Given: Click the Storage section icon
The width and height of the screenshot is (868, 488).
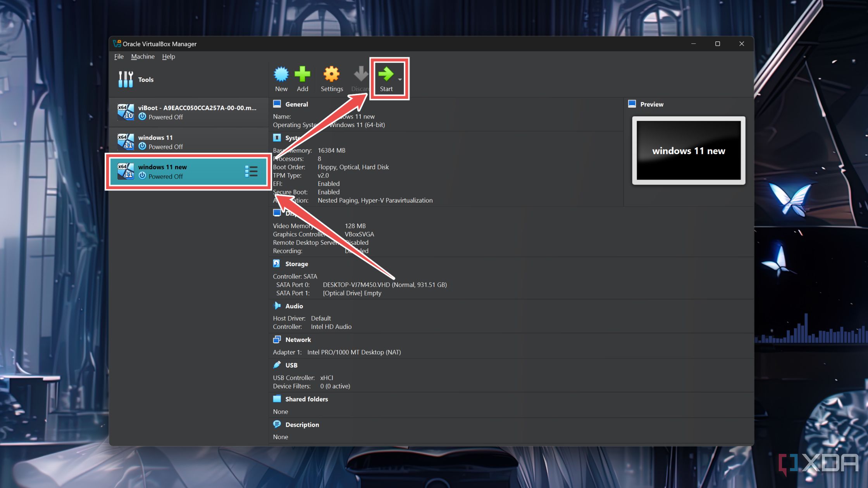Looking at the screenshot, I should (x=277, y=263).
